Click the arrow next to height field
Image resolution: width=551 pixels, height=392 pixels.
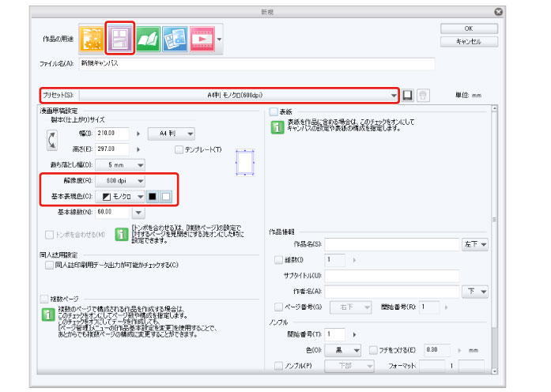[x=138, y=149]
